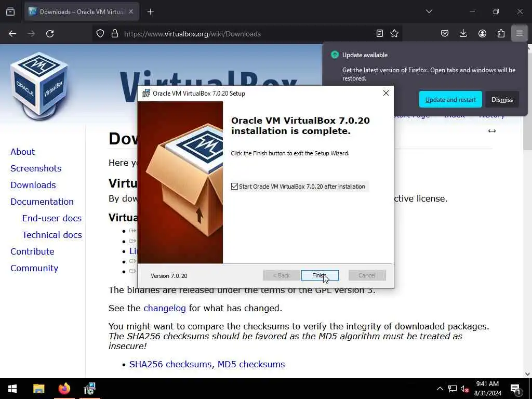
Task: Open the SHA256 checksums, MD5 checksums link
Action: [207, 364]
